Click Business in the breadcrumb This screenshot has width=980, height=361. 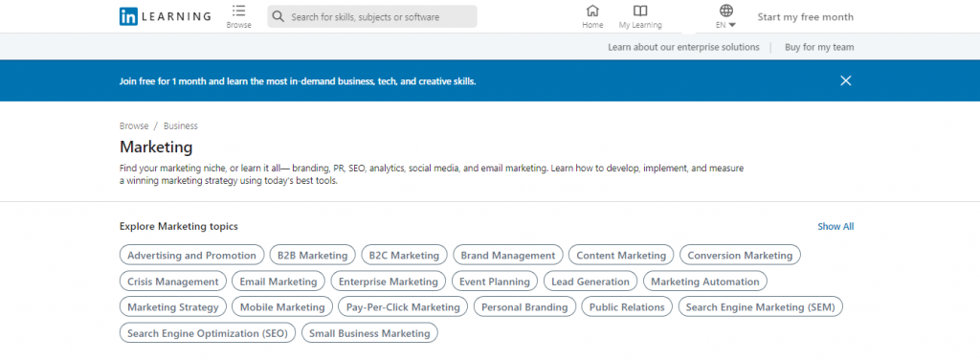(x=181, y=125)
